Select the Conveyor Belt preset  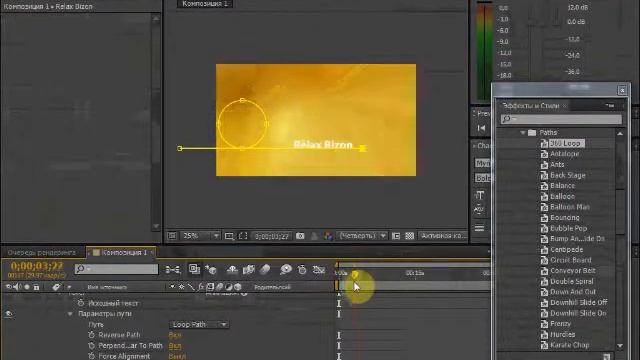(x=573, y=271)
